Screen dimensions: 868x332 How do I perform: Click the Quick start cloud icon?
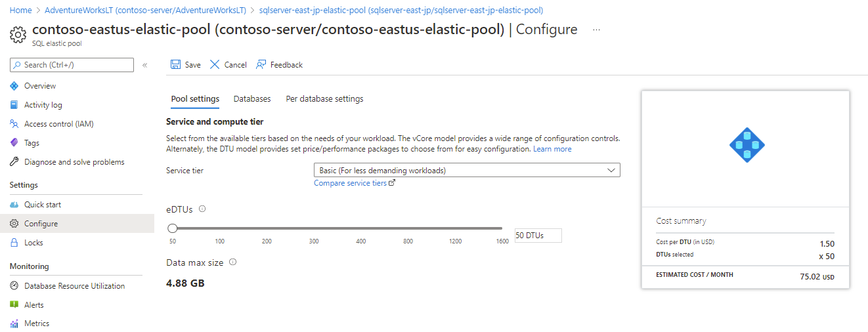[x=14, y=205]
